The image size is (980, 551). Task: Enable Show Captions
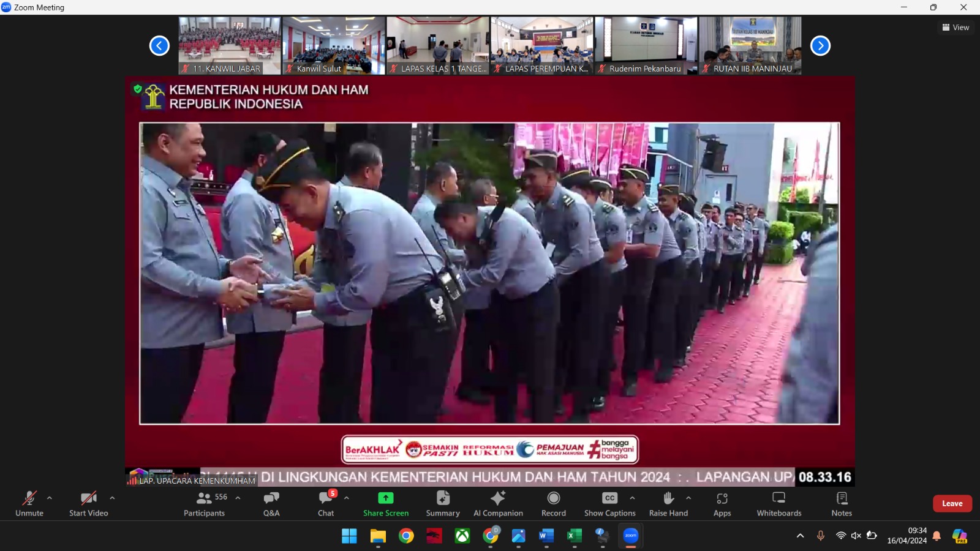click(x=609, y=504)
